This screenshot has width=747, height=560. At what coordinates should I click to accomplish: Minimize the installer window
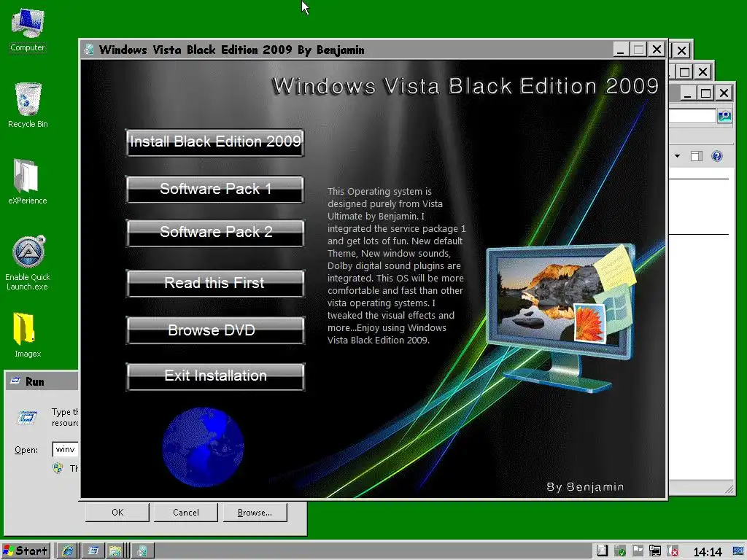coord(620,50)
